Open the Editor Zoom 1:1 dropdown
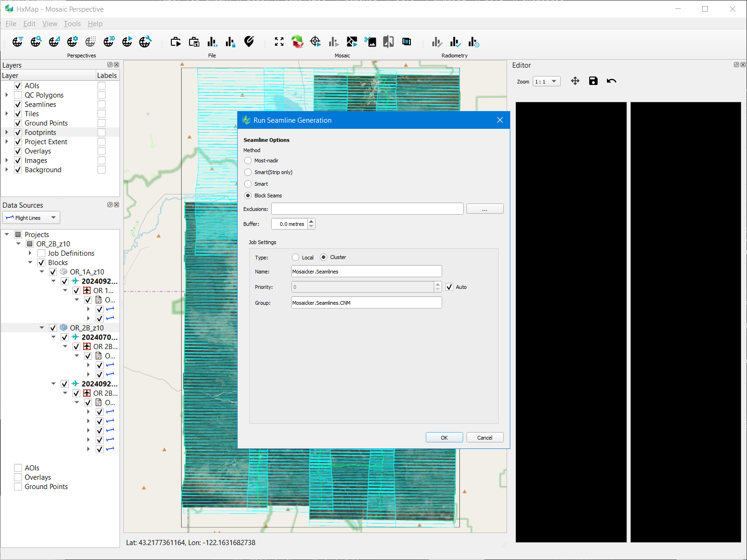The height and width of the screenshot is (560, 747). pos(546,82)
